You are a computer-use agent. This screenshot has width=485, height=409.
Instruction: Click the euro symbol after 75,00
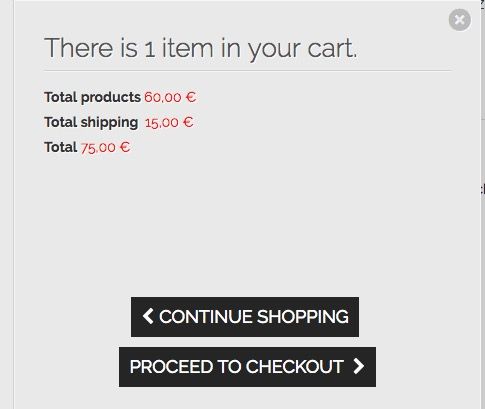click(125, 147)
